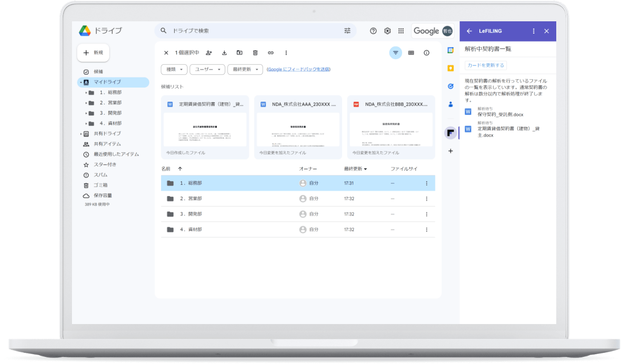Copy link using the link icon
Image resolution: width=622 pixels, height=364 pixels.
[271, 53]
